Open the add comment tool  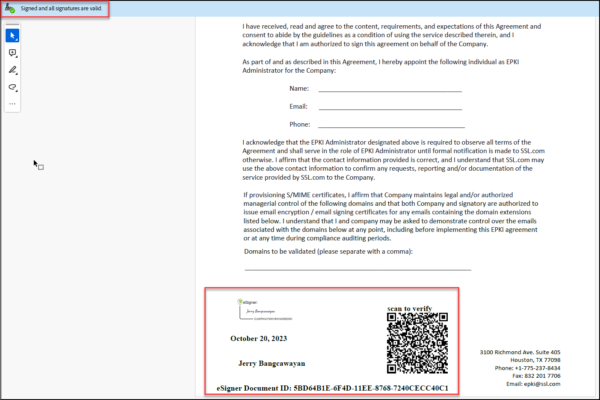click(13, 53)
